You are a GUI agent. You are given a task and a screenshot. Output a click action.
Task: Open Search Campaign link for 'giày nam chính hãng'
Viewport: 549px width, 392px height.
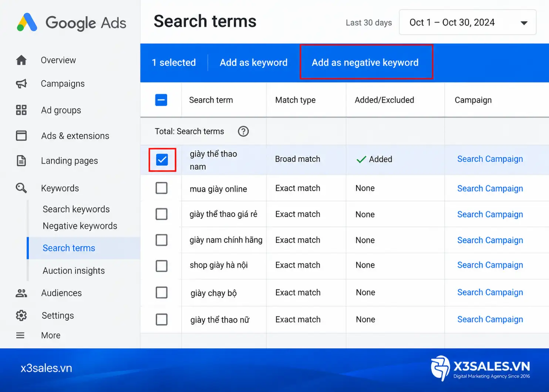pos(490,240)
